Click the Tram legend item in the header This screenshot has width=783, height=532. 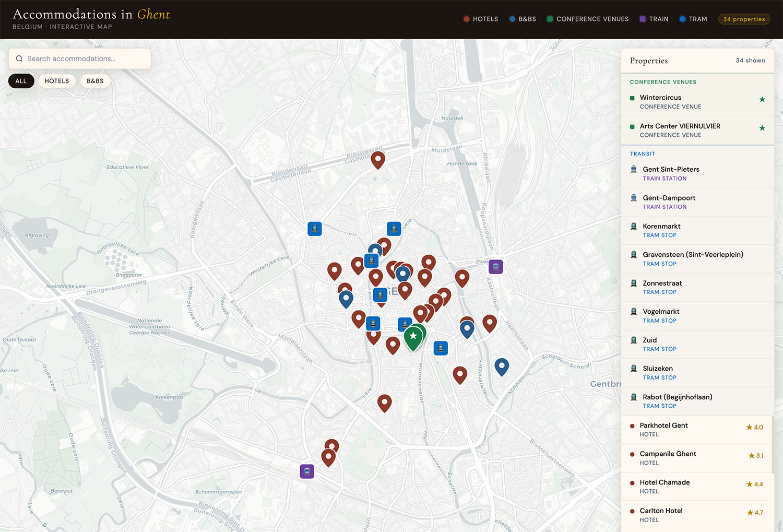pyautogui.click(x=693, y=19)
